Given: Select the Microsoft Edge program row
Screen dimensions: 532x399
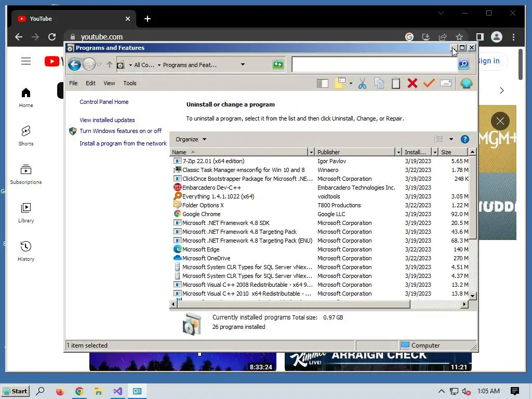Looking at the screenshot, I should 320,249.
